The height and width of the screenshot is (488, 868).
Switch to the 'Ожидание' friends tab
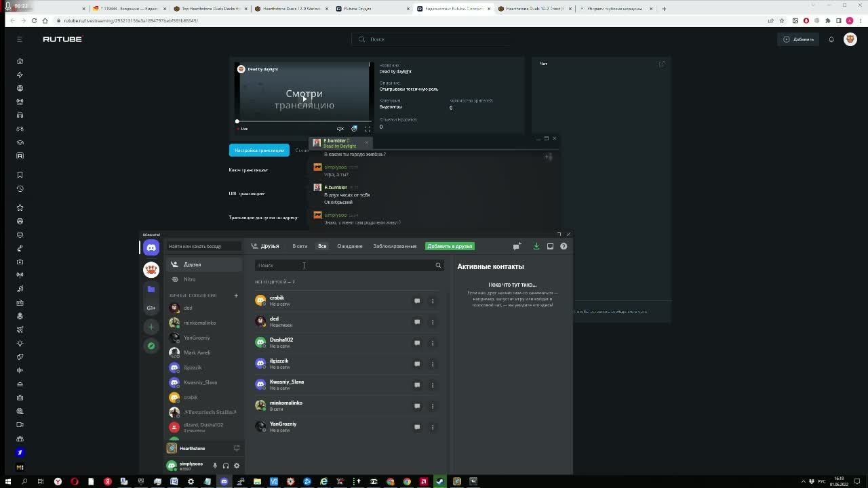pos(350,246)
